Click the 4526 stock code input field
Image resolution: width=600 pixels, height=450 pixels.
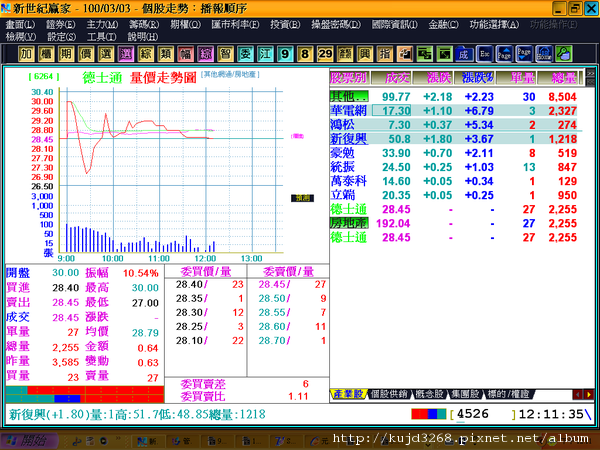[483, 414]
